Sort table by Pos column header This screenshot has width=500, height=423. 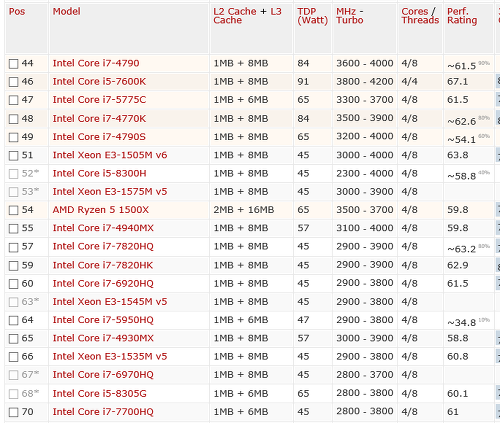coord(17,12)
